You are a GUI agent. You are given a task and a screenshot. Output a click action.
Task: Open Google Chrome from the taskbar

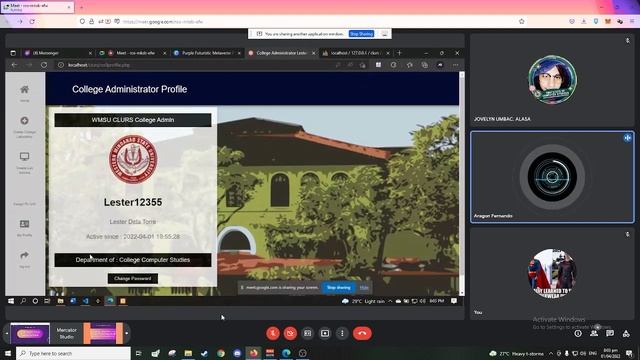pos(221,353)
